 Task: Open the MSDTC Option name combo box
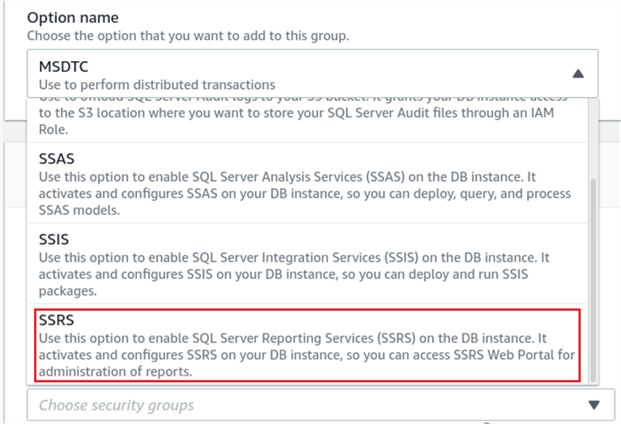coord(300,75)
